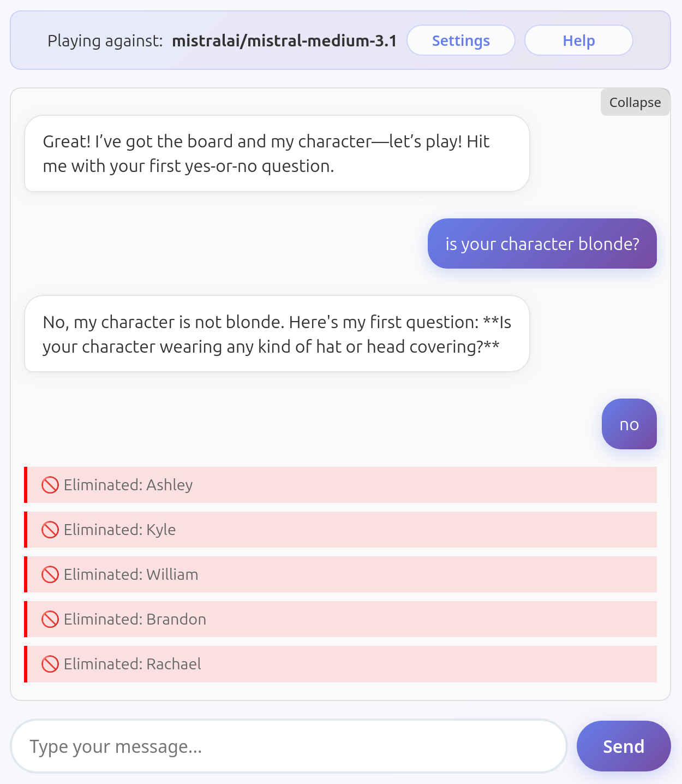
Task: Click the Eliminated: Kyle notification row
Action: point(340,530)
